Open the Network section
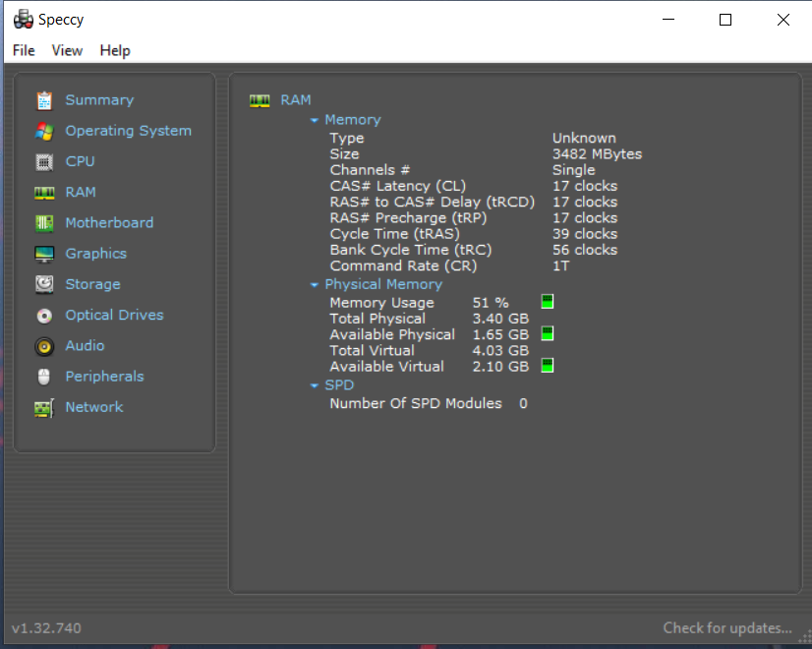 [94, 407]
